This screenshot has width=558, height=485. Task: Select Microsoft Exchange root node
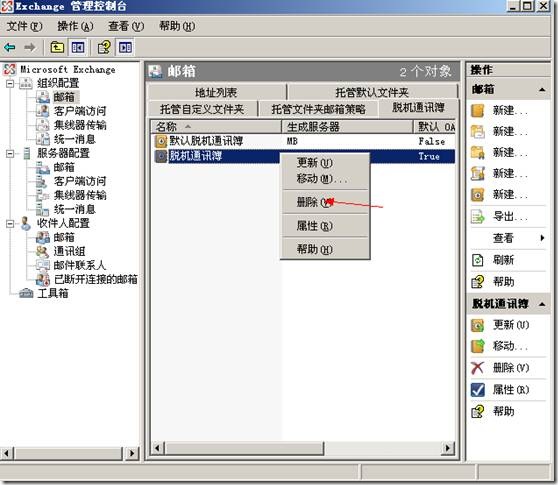point(68,69)
